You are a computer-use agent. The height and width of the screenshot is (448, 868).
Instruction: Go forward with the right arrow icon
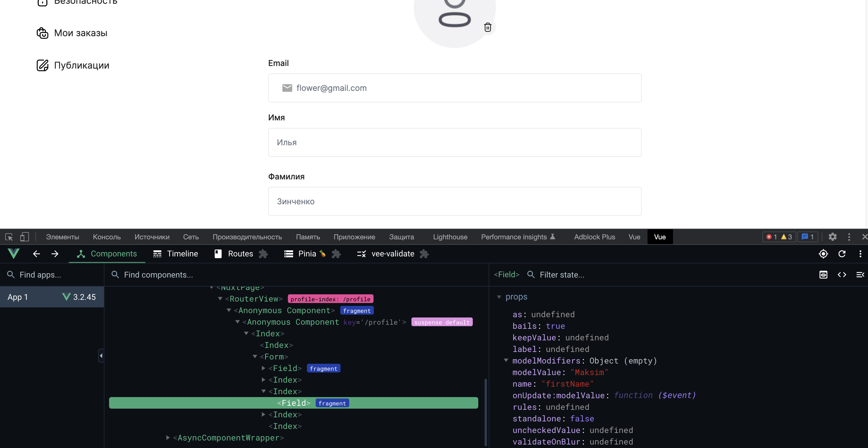click(55, 254)
